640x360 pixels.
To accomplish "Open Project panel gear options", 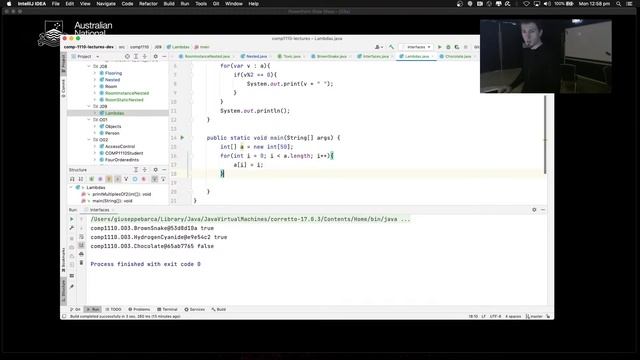I will point(156,56).
